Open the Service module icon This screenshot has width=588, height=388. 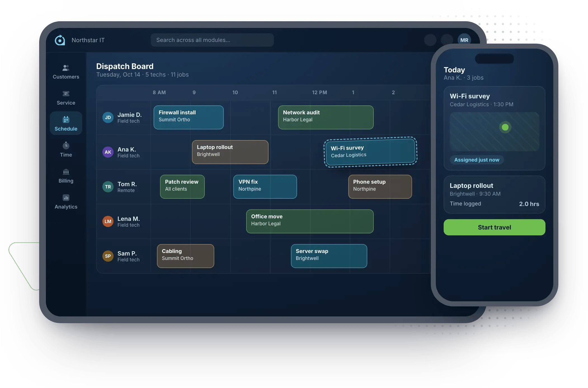[66, 94]
